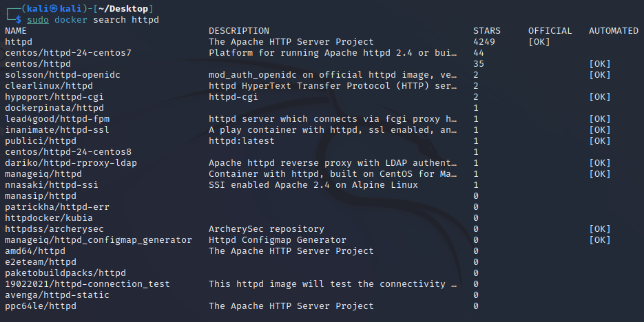This screenshot has height=322, width=644.
Task: Click the AUTOMATED column header
Action: click(x=614, y=31)
